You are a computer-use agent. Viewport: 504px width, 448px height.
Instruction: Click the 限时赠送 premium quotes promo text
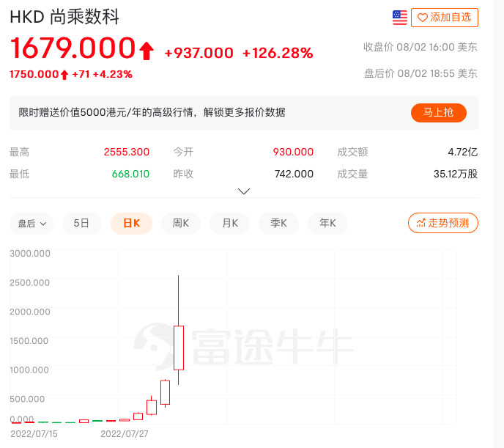(152, 112)
